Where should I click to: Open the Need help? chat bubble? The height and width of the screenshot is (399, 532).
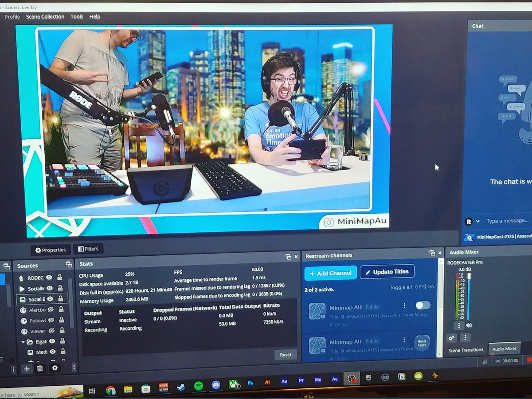(x=422, y=344)
